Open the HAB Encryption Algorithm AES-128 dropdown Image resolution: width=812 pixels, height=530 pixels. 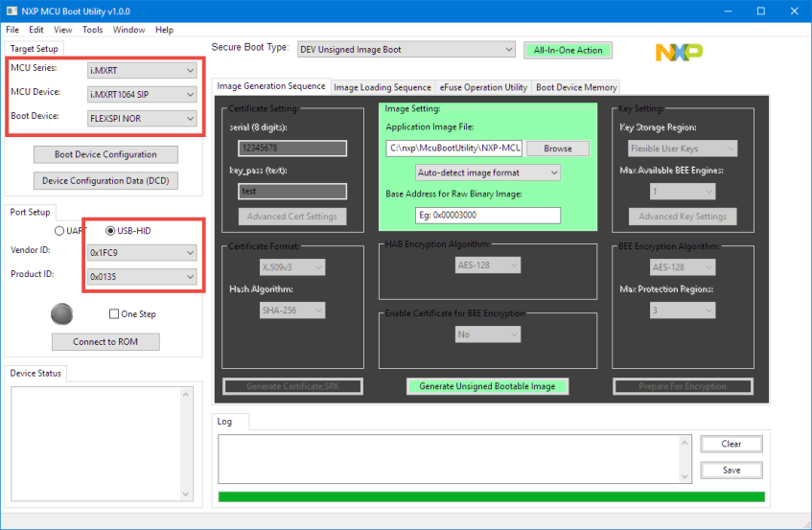tap(488, 265)
